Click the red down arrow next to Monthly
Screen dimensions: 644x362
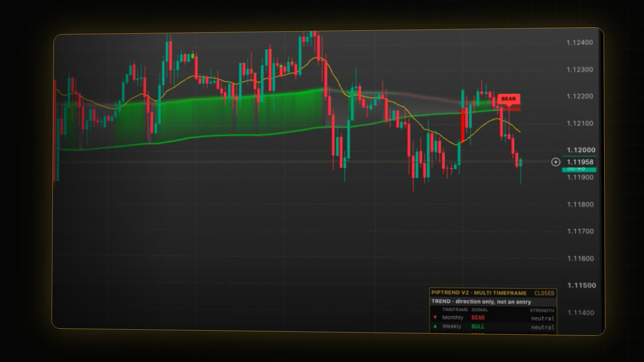coord(435,318)
